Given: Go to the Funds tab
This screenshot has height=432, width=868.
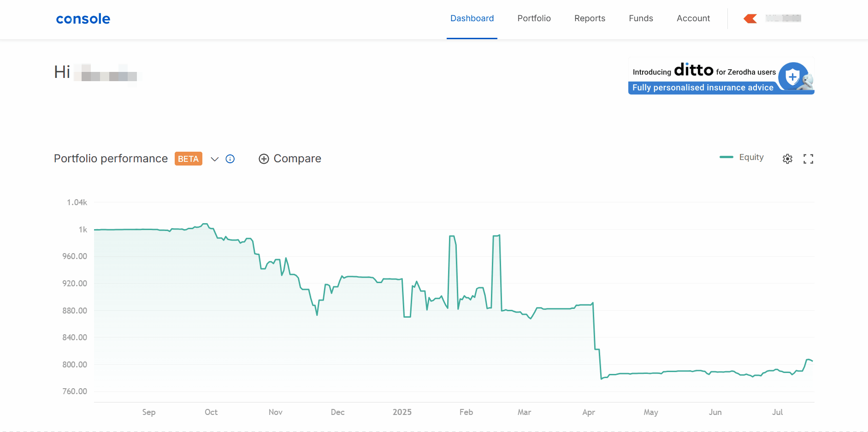Looking at the screenshot, I should (641, 18).
